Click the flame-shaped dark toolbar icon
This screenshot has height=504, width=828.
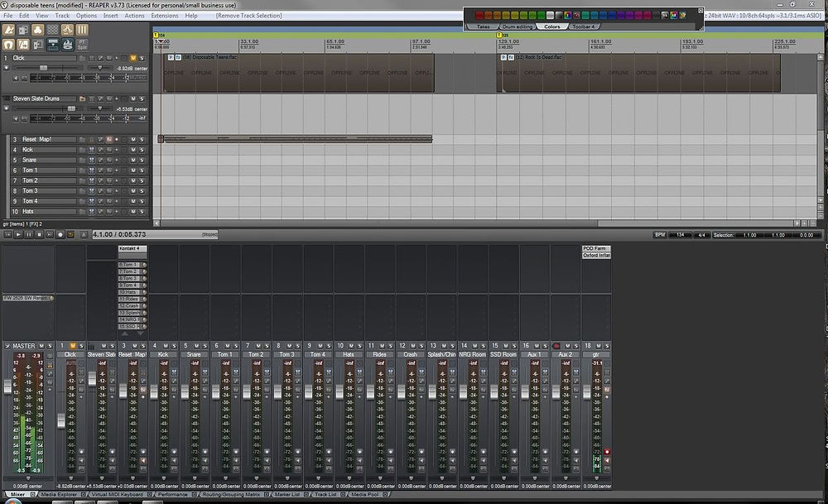pyautogui.click(x=68, y=45)
